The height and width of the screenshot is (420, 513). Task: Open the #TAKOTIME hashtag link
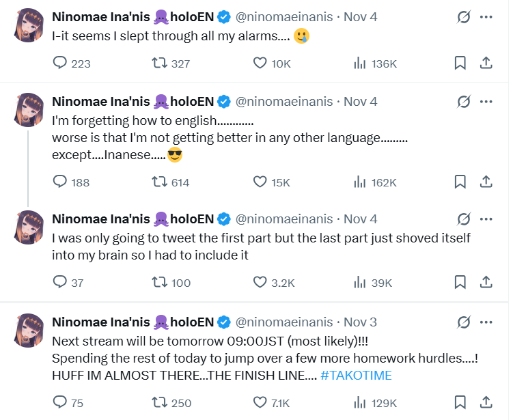[x=355, y=376]
